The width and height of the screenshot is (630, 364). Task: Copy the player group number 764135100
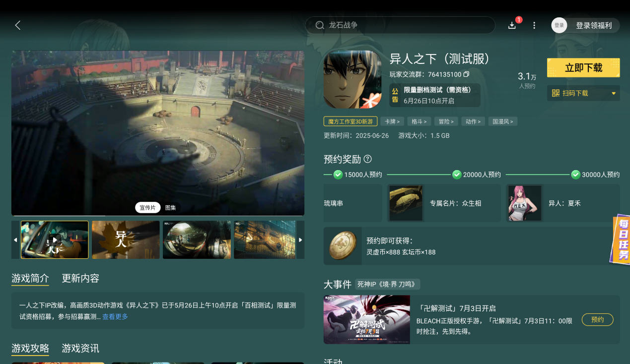click(466, 74)
